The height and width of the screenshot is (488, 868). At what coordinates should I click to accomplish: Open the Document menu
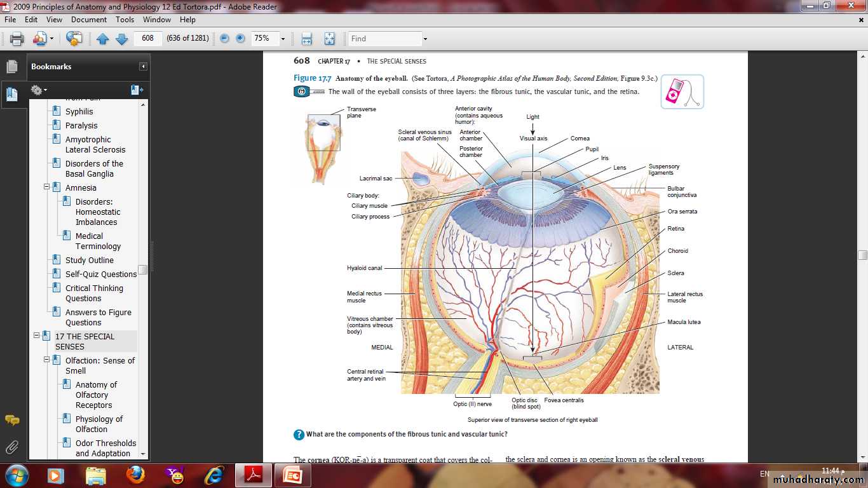click(89, 20)
